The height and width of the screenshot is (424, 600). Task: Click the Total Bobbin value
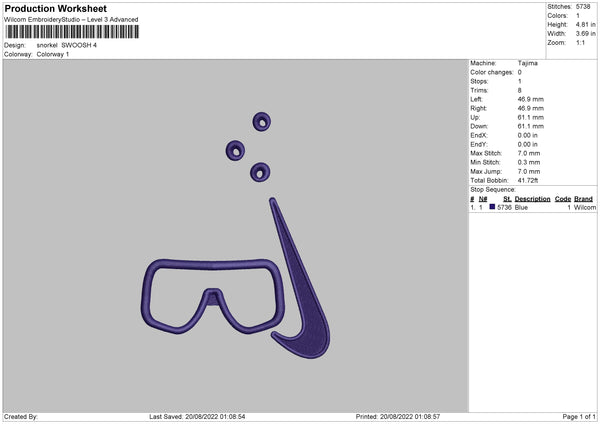[528, 180]
